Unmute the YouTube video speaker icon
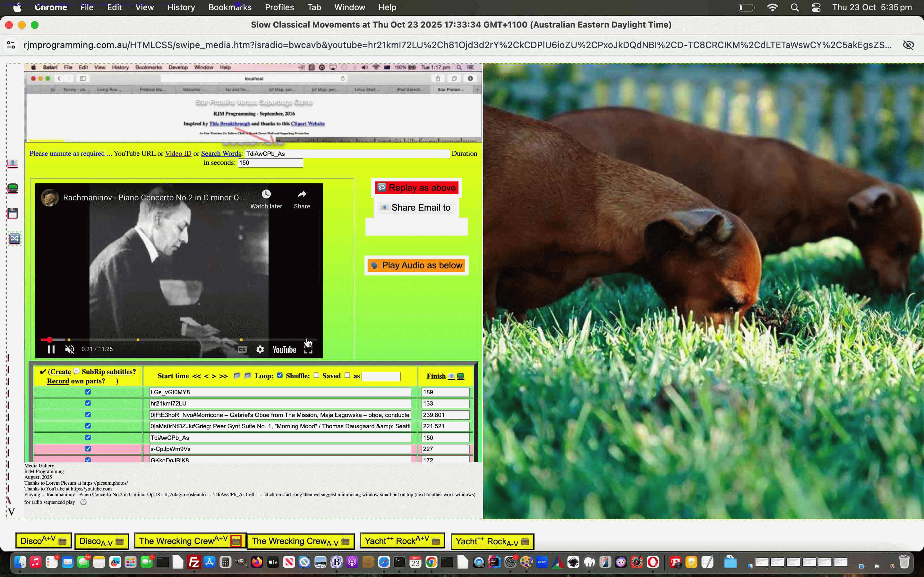Screen dimensions: 924x577 pyautogui.click(x=70, y=349)
